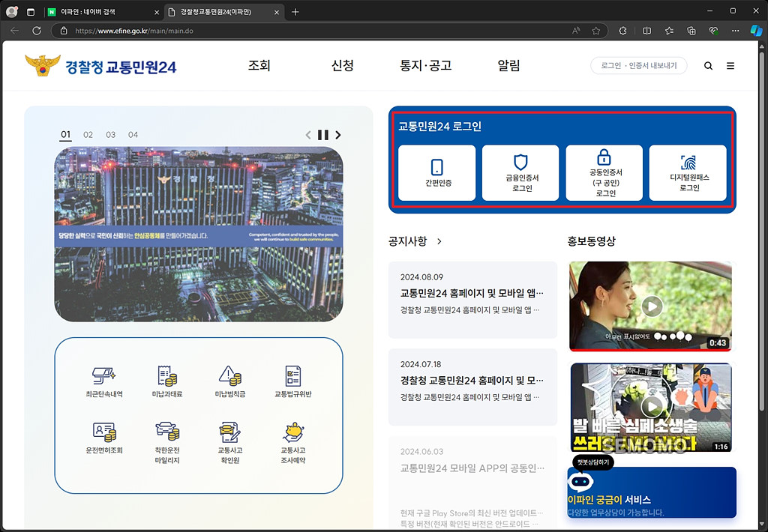View site information lock icon
768x532 pixels.
[x=64, y=31]
